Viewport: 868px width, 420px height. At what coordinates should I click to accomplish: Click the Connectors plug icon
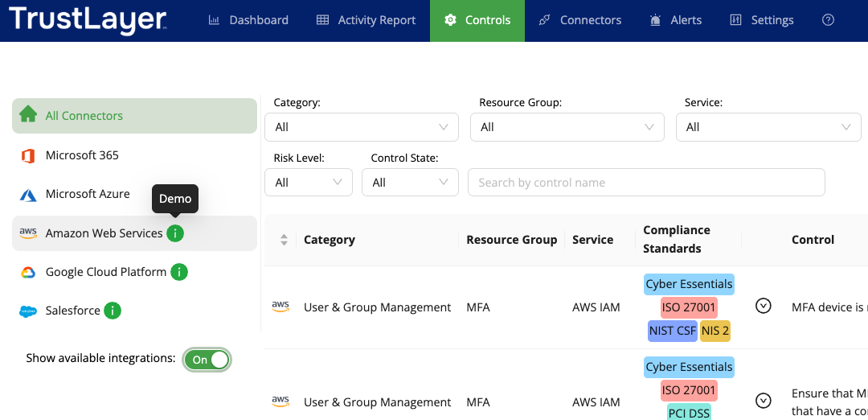click(x=544, y=20)
